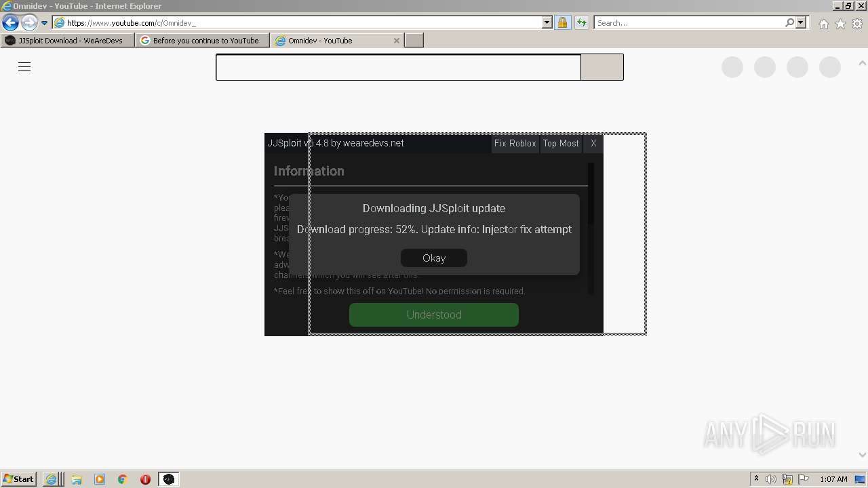This screenshot has width=868, height=488.
Task: Click the YouTube page search field
Action: point(398,67)
